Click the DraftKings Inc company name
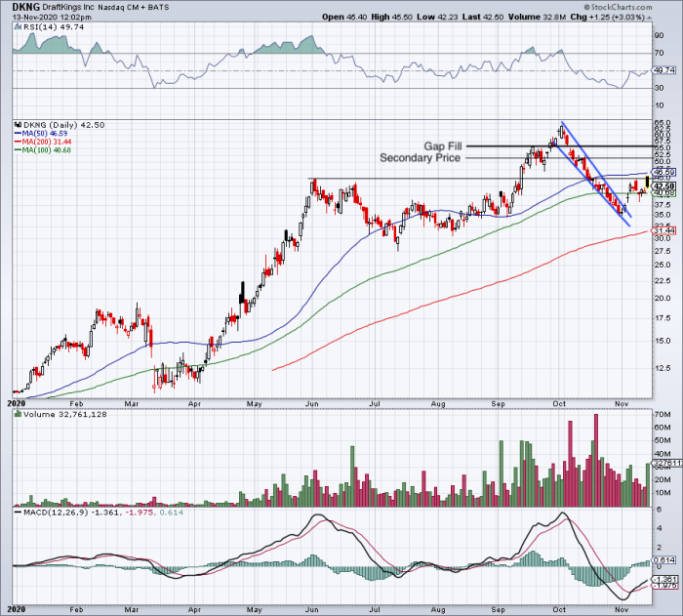Image resolution: width=683 pixels, height=616 pixels. pos(69,8)
